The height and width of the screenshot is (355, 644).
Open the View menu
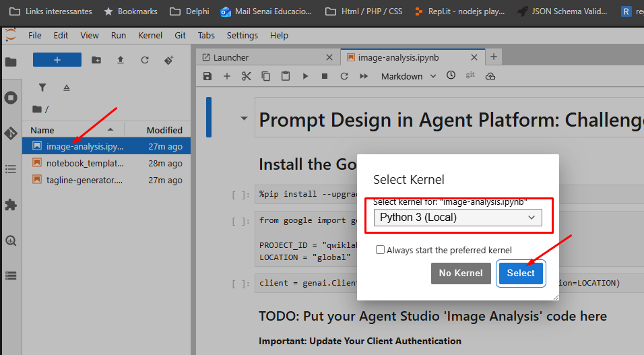click(90, 35)
